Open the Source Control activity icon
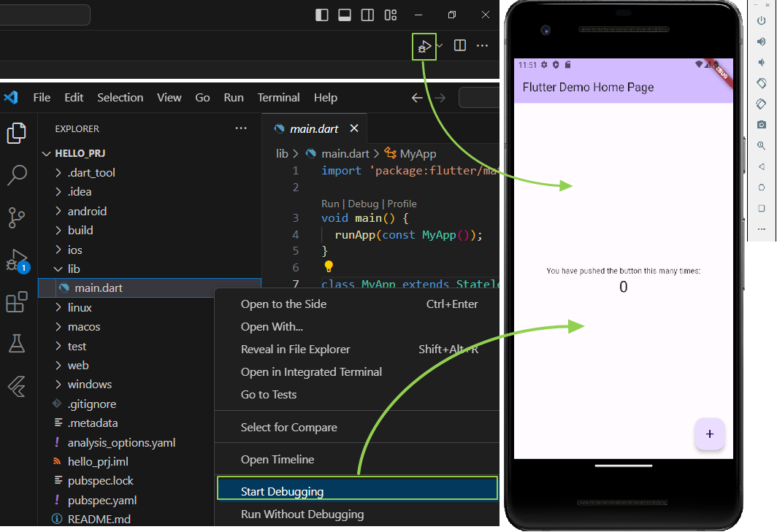This screenshot has width=777, height=532. [16, 217]
